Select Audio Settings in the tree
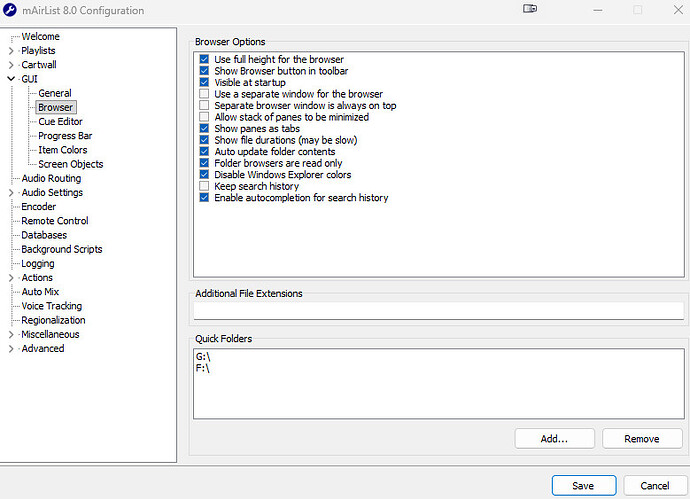This screenshot has width=690, height=499. [52, 192]
